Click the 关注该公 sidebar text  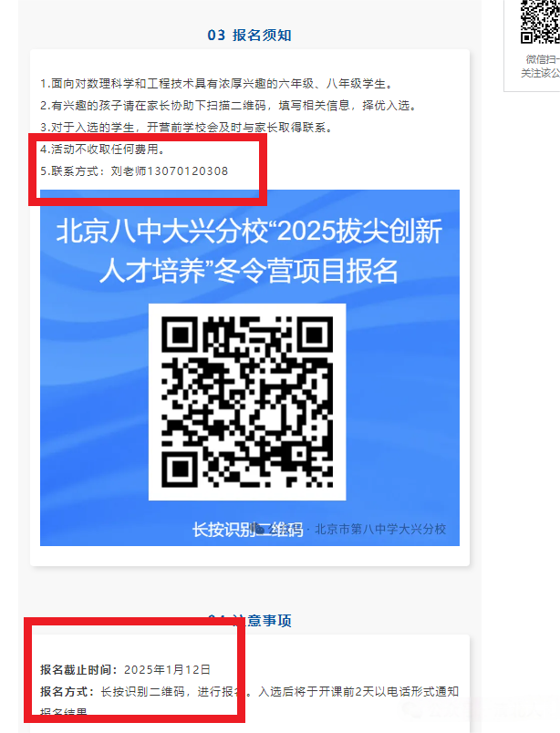click(x=540, y=73)
